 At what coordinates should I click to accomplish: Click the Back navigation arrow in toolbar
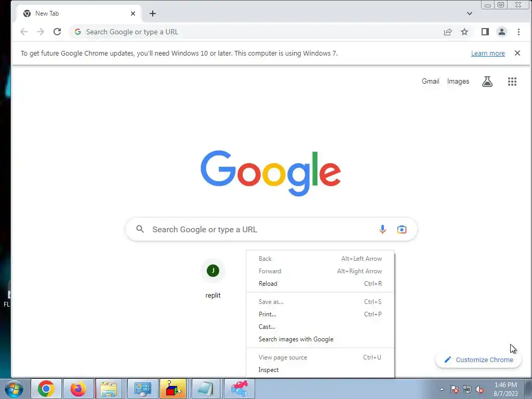pyautogui.click(x=24, y=32)
